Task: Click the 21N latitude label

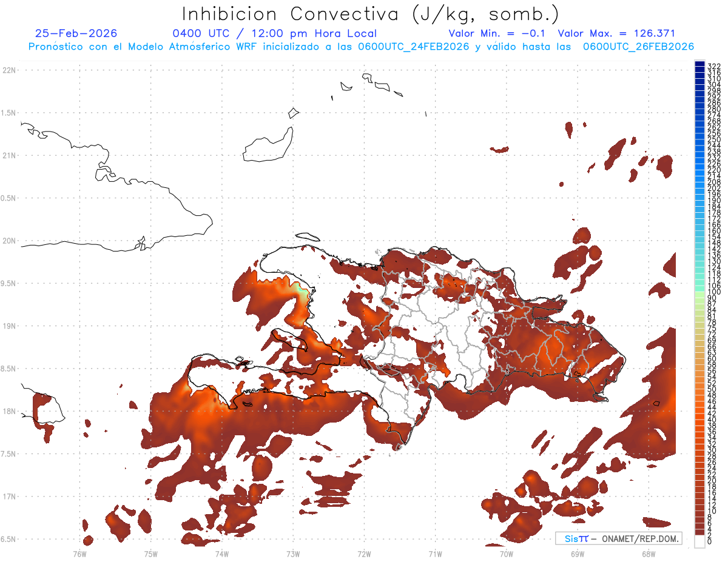Action: tap(9, 156)
